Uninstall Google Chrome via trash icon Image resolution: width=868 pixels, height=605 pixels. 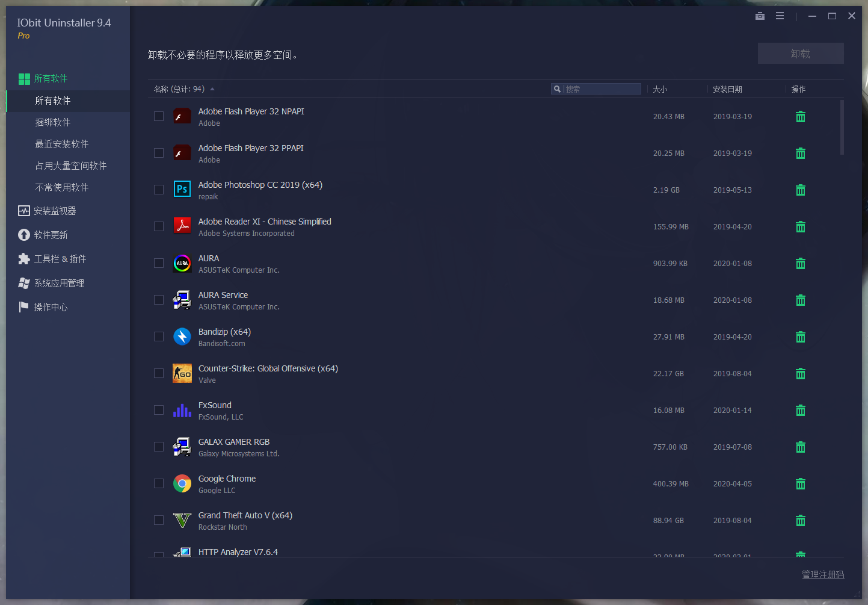pos(801,484)
